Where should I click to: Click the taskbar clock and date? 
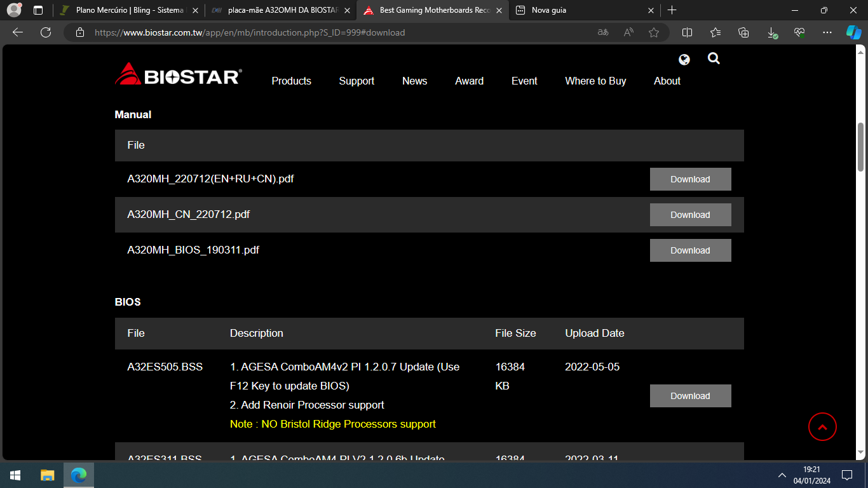tap(811, 475)
